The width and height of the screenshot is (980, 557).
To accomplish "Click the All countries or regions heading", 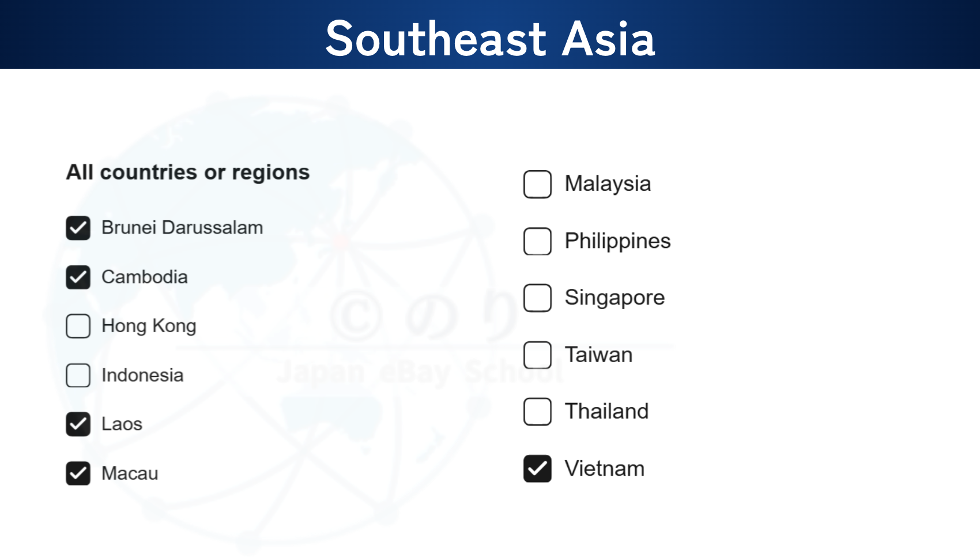I will [187, 172].
